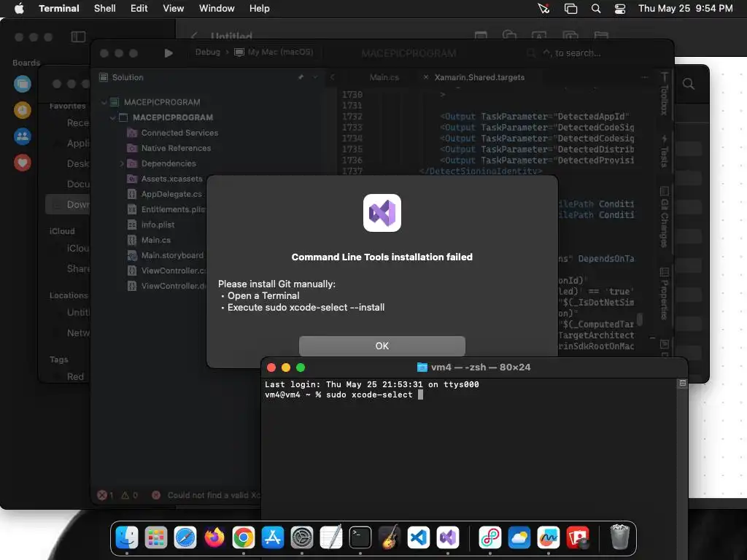Open Spotlight search in menu bar
Image resolution: width=747 pixels, height=560 pixels.
pyautogui.click(x=595, y=8)
